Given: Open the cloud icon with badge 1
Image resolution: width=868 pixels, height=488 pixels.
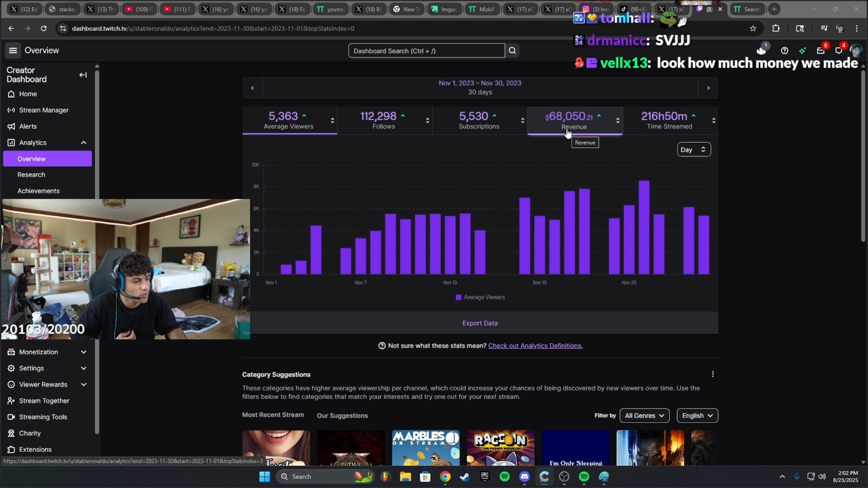Looking at the screenshot, I should [761, 50].
